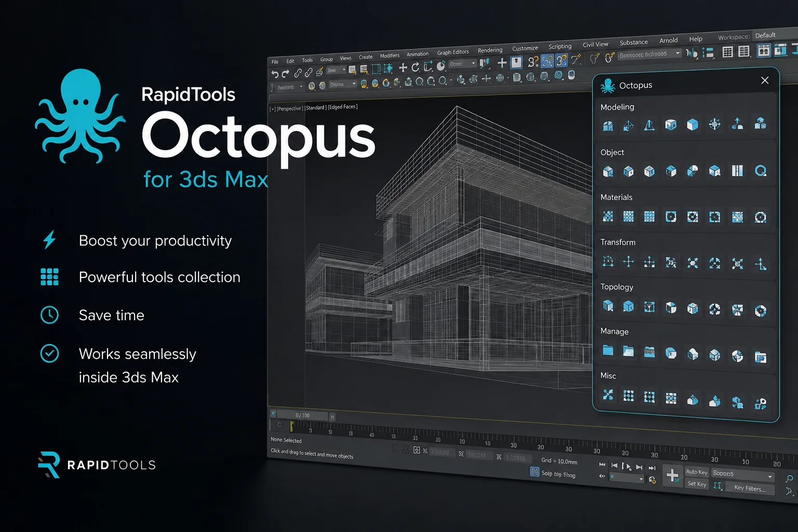
Task: Click the Octopus logo in panel header
Action: 608,86
